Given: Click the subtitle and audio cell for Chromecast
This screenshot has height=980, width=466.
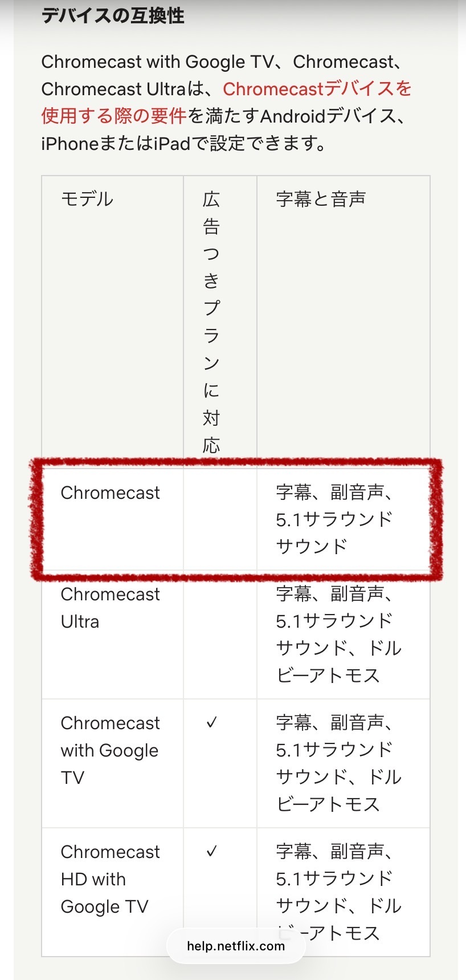Looking at the screenshot, I should coord(334,519).
